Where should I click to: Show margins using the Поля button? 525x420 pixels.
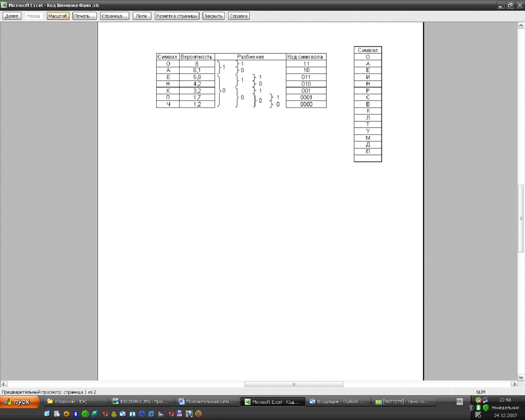pyautogui.click(x=142, y=16)
